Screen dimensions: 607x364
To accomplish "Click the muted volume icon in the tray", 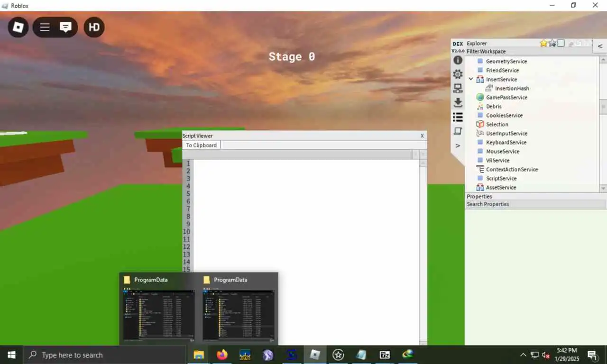I will click(x=546, y=355).
